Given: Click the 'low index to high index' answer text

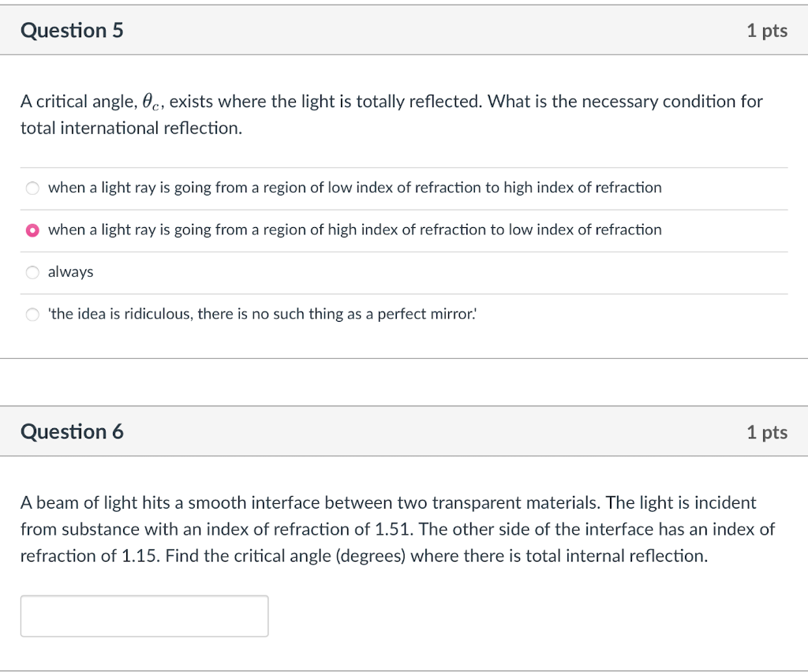Looking at the screenshot, I should pos(355,188).
